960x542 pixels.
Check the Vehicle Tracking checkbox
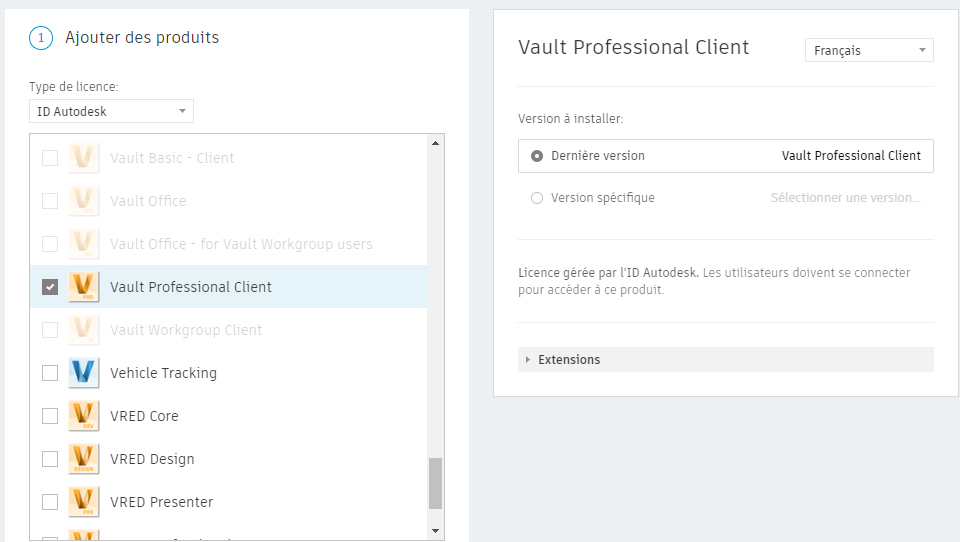pyautogui.click(x=50, y=373)
